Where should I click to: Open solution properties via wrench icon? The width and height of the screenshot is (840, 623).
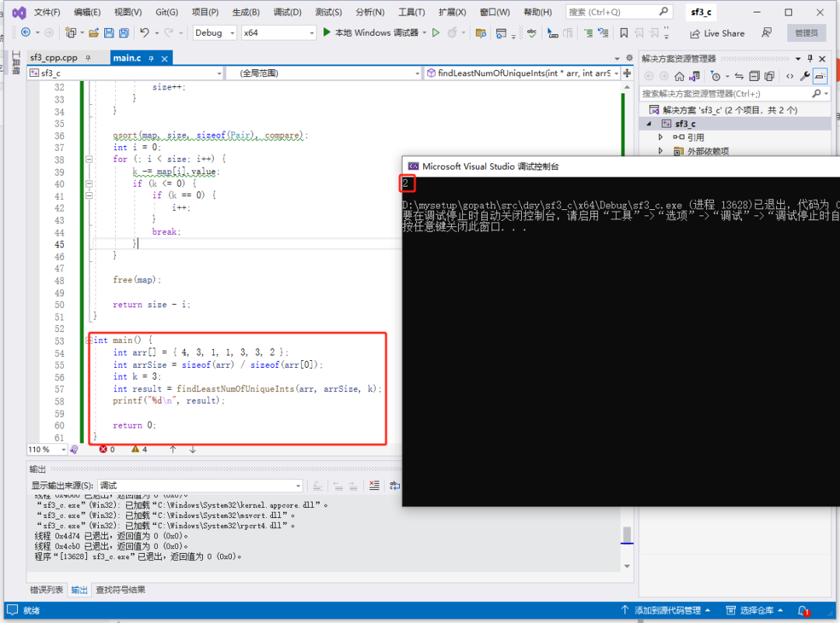tap(806, 76)
